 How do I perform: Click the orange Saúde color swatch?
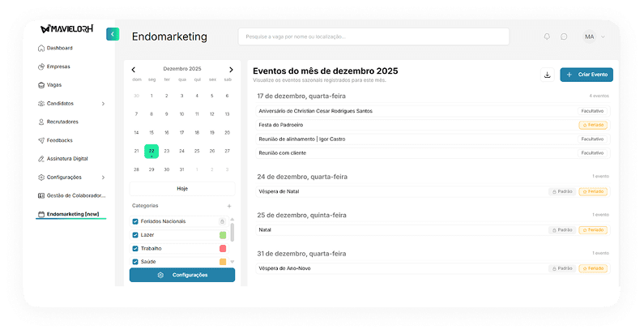(223, 262)
